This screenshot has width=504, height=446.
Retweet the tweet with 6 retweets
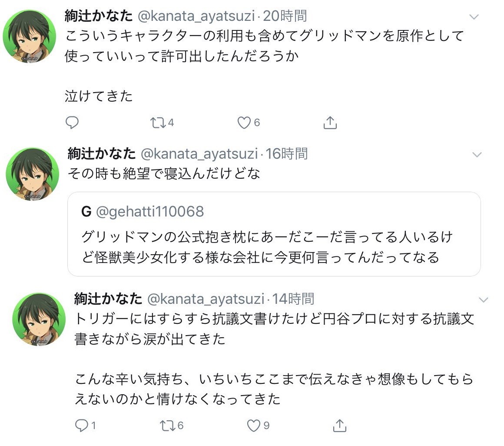(x=167, y=425)
